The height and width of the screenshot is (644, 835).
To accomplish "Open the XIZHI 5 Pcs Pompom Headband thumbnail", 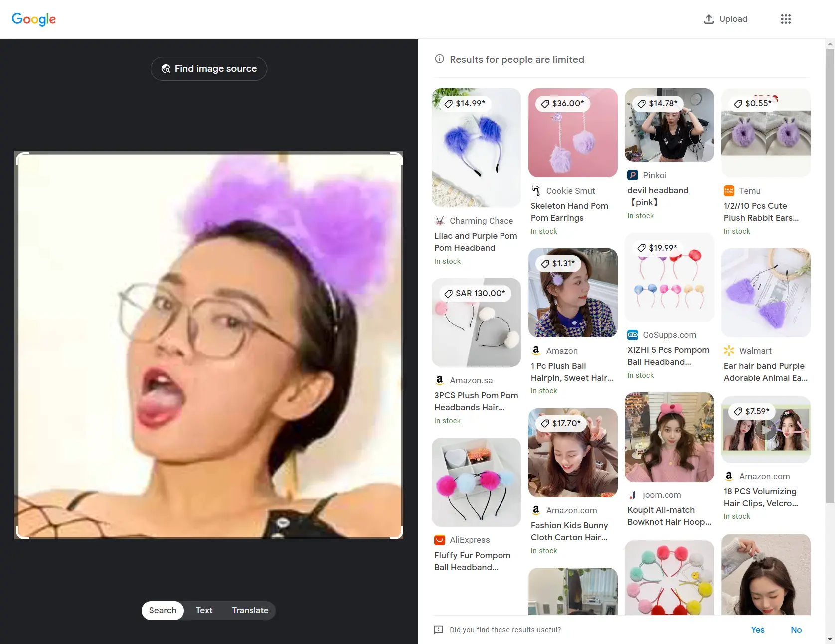I will pyautogui.click(x=669, y=278).
